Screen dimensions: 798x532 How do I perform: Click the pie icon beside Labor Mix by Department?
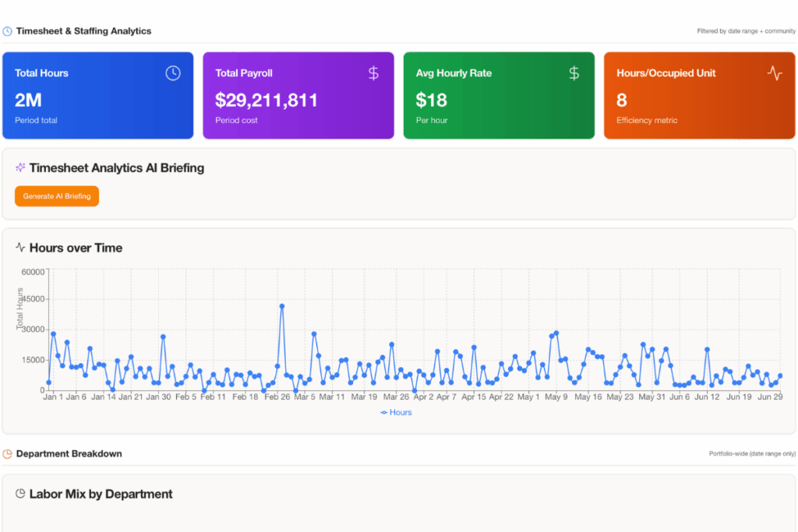pos(20,494)
